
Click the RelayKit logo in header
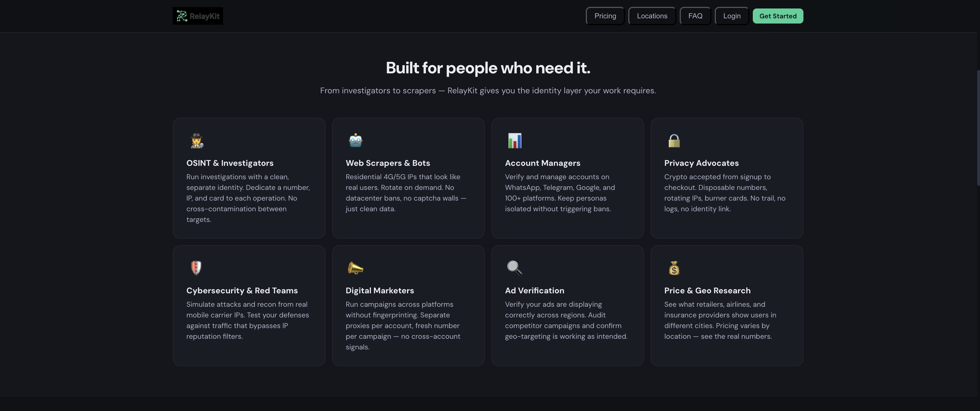pos(198,16)
